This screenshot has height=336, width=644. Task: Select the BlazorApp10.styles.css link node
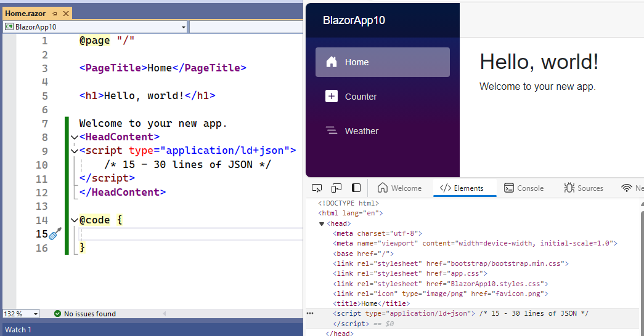[x=440, y=284]
